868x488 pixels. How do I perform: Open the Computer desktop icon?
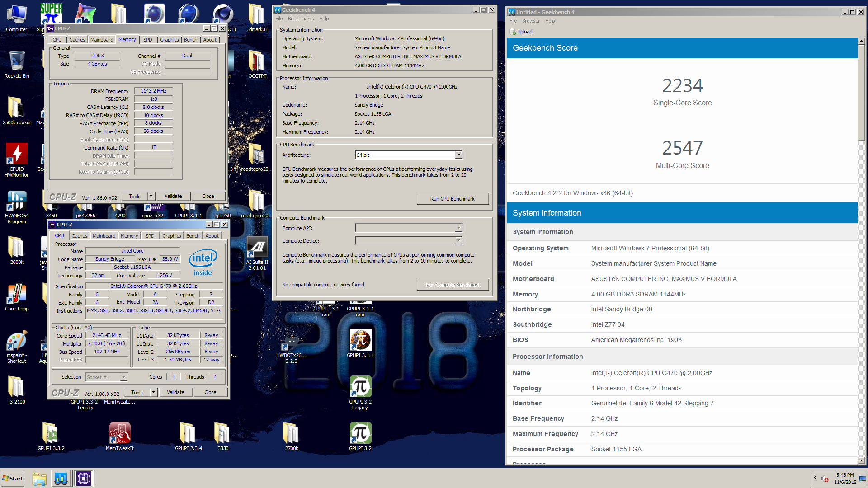[17, 18]
